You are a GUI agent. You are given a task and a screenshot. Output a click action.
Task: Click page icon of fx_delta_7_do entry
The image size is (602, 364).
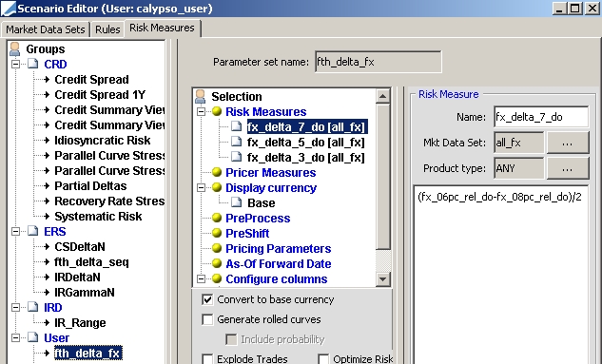coord(237,126)
